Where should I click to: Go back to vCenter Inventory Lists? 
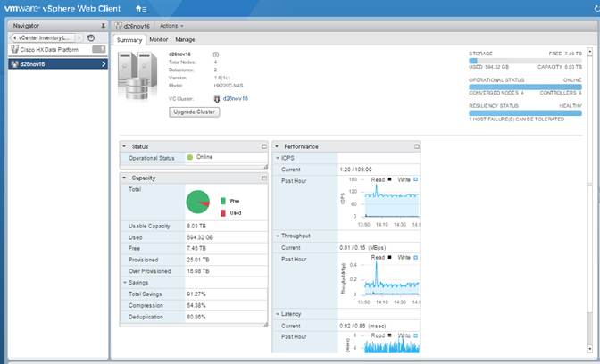click(x=42, y=37)
